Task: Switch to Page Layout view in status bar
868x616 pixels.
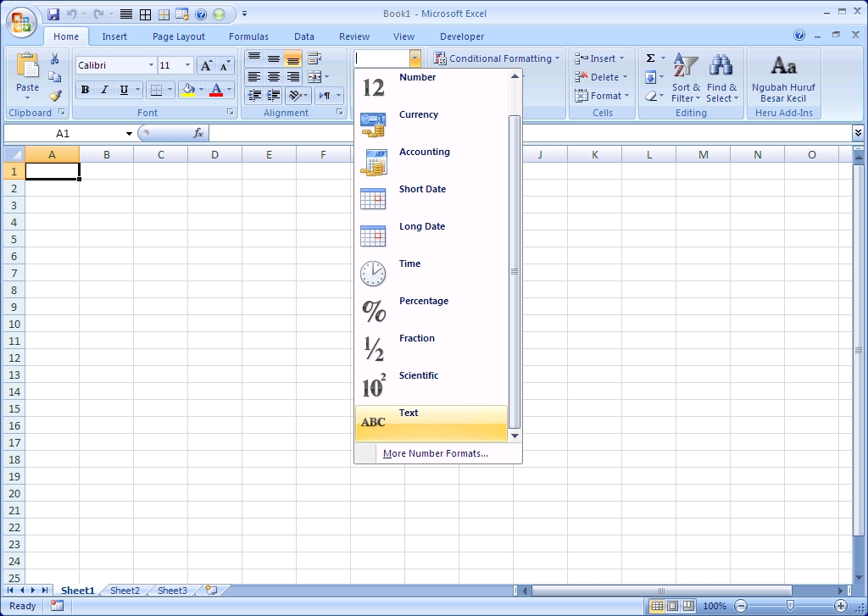Action: tap(672, 606)
